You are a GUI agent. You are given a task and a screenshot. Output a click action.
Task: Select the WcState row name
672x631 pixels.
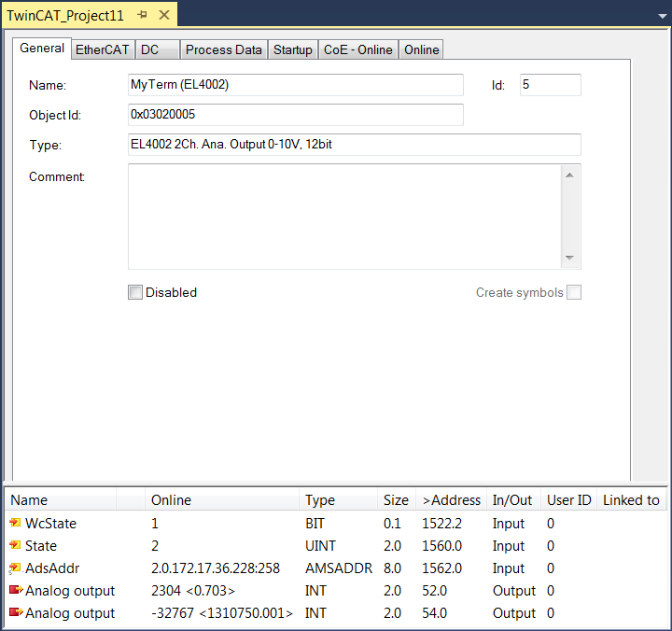click(50, 523)
